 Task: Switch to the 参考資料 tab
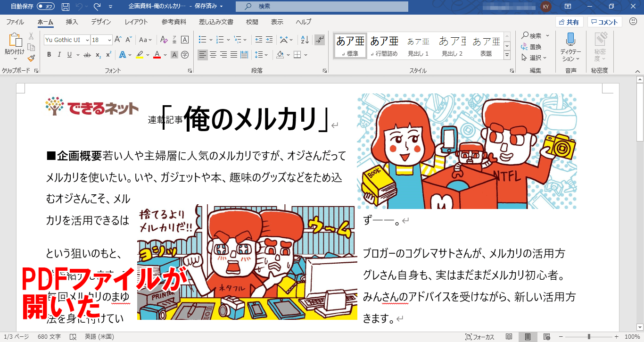pos(174,22)
